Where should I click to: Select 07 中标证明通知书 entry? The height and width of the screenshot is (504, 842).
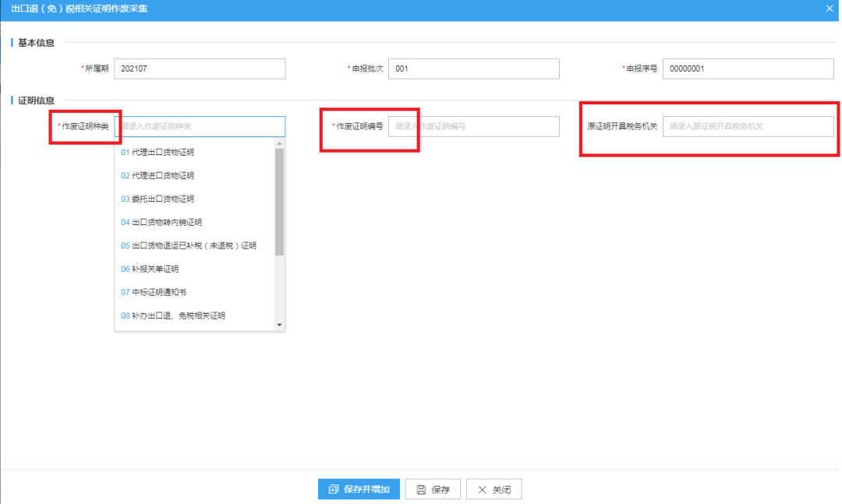click(194, 293)
